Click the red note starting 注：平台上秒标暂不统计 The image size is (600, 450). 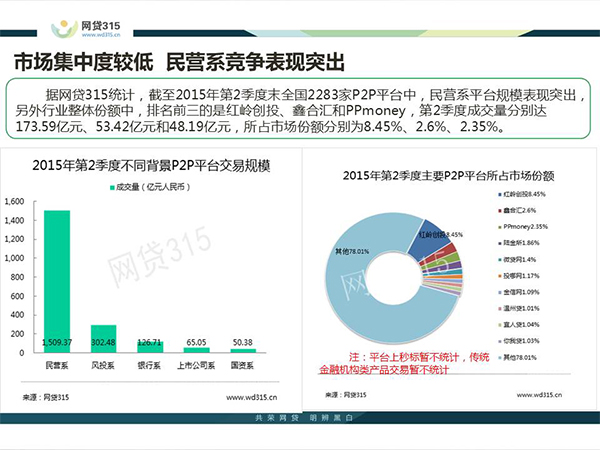click(404, 363)
